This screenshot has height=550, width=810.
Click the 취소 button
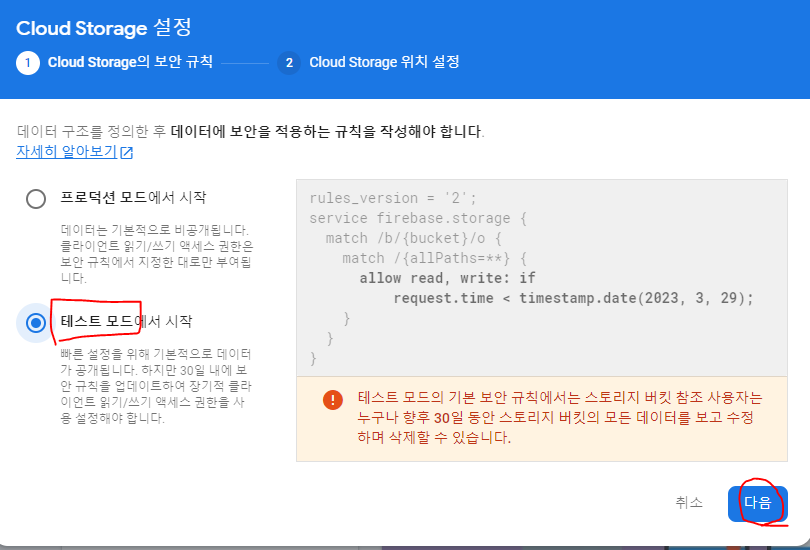point(689,502)
